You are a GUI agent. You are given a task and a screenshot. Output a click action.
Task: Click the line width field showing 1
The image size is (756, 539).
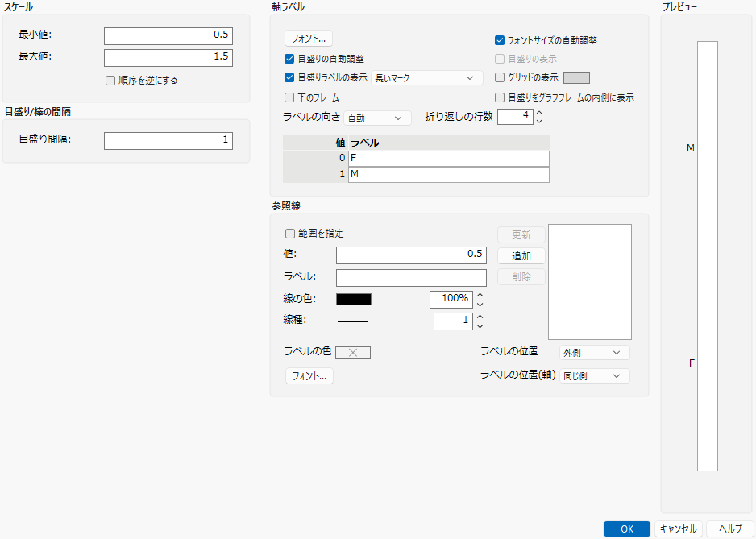pos(453,321)
